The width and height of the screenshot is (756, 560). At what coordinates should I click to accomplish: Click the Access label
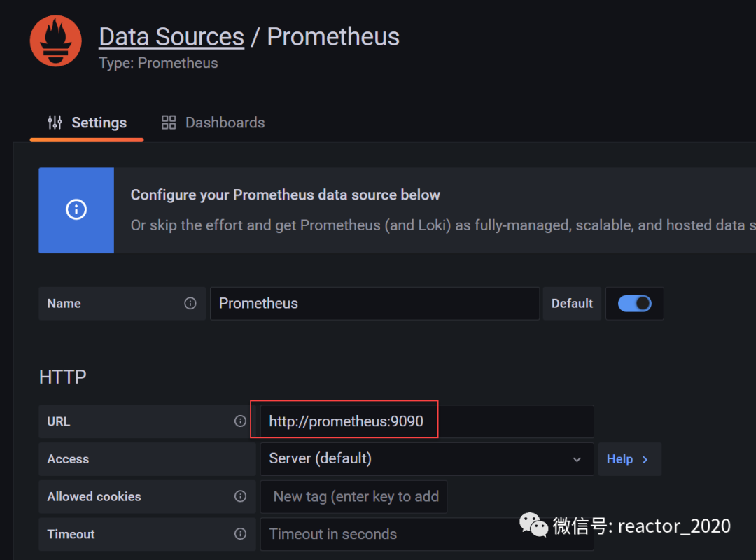pyautogui.click(x=68, y=459)
